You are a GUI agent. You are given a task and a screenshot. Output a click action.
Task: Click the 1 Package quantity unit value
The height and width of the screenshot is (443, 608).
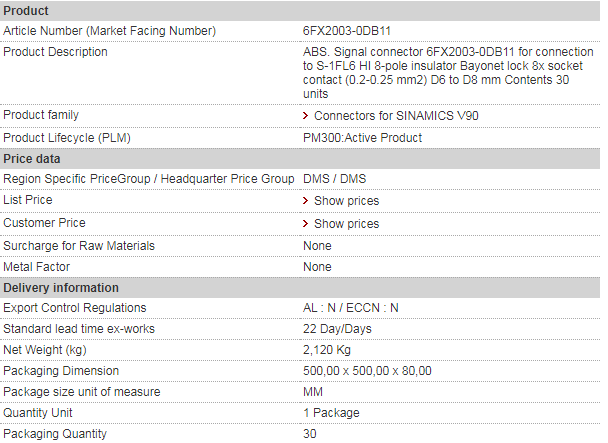[x=331, y=413]
